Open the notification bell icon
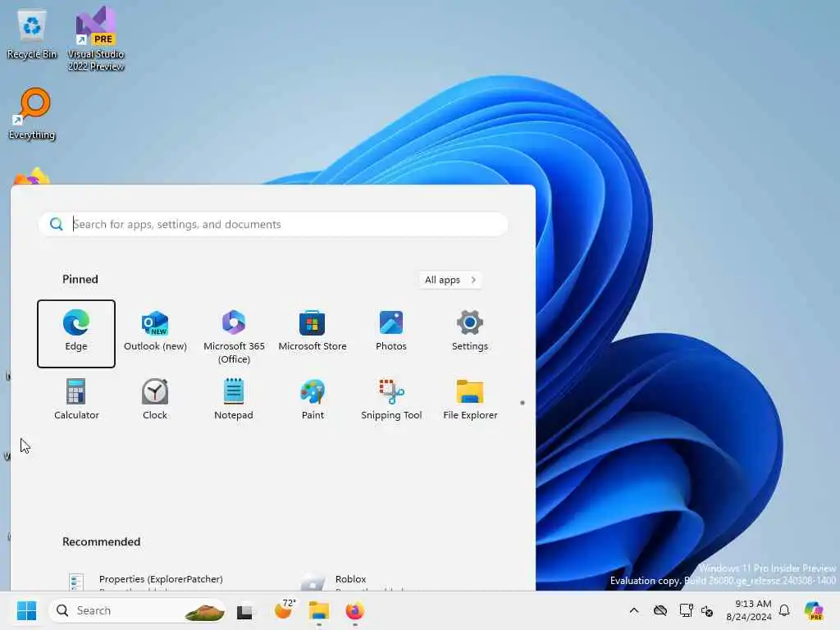Viewport: 840px width, 630px height. tap(784, 610)
